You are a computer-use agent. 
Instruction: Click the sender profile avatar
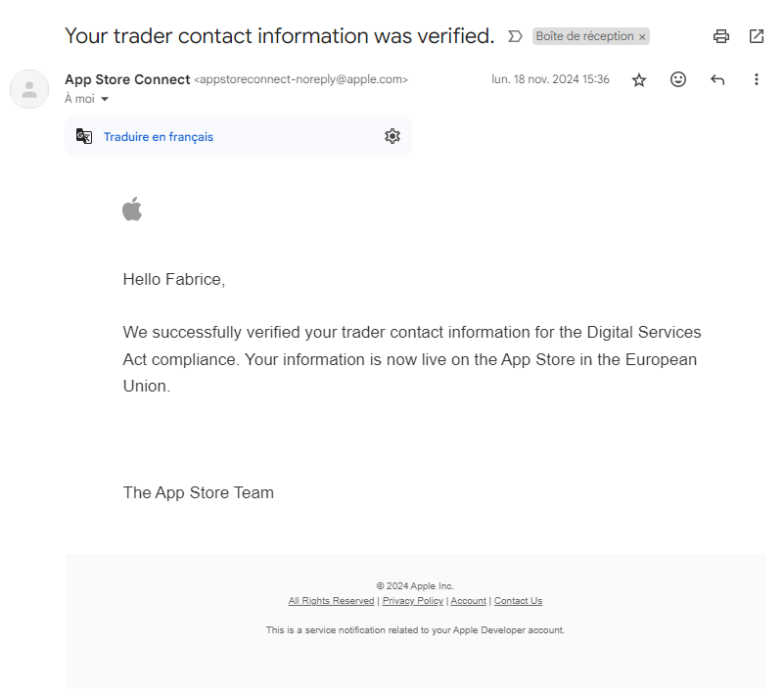(29, 89)
